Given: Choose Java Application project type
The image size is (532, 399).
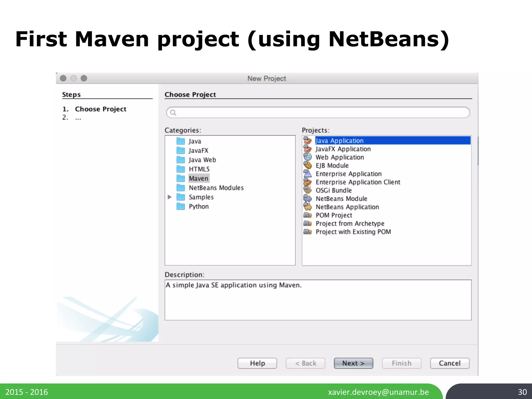Looking at the screenshot, I should 393,141.
